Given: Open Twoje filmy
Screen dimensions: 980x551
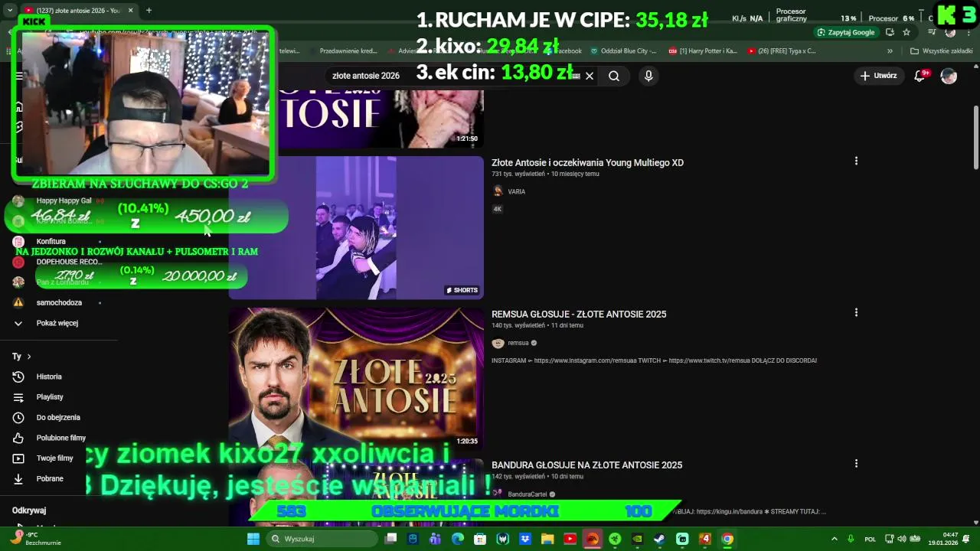Looking at the screenshot, I should (55, 458).
